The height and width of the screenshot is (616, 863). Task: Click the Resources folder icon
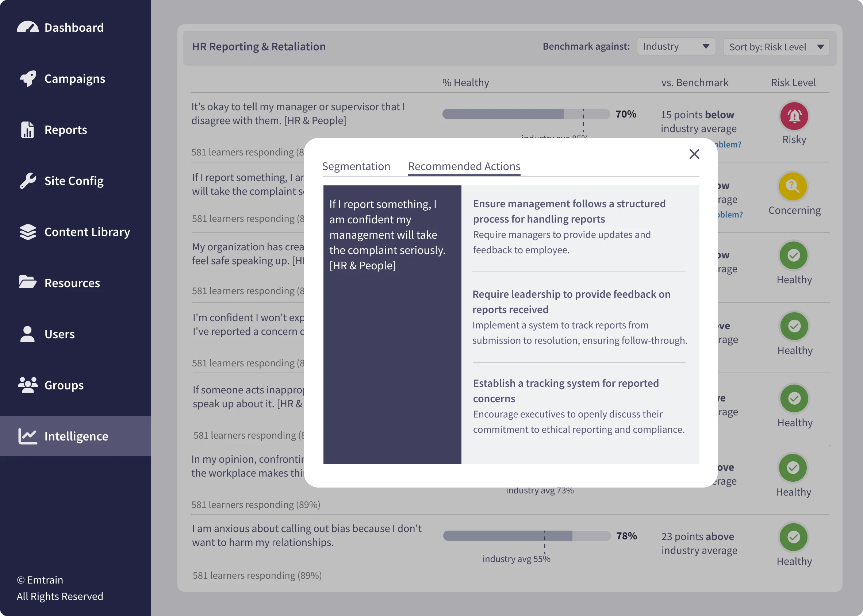coord(27,282)
